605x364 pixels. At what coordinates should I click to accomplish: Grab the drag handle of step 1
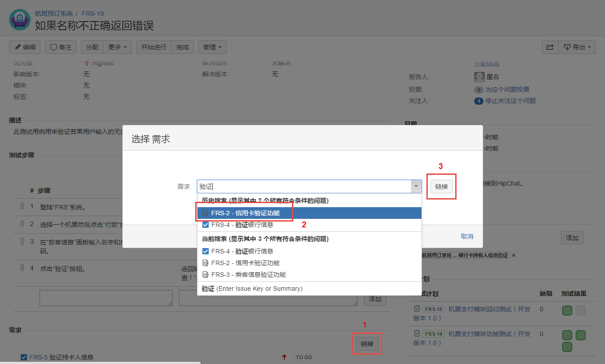pos(21,207)
